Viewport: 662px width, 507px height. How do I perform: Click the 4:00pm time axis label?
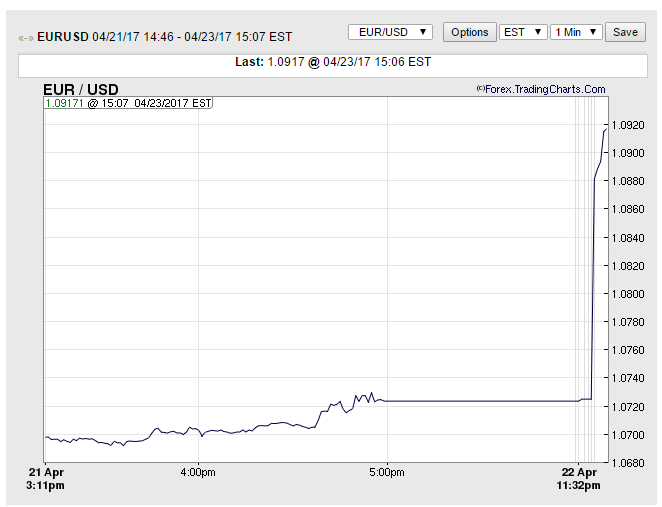click(198, 472)
